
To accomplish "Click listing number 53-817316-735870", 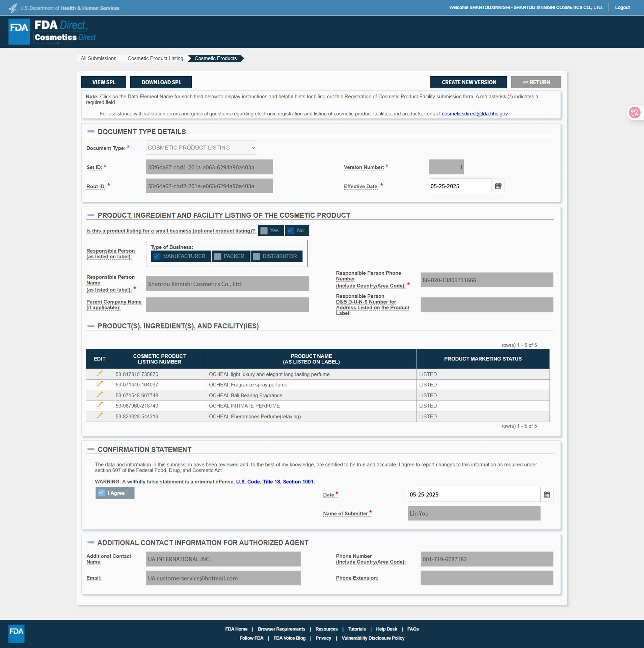I will (137, 374).
